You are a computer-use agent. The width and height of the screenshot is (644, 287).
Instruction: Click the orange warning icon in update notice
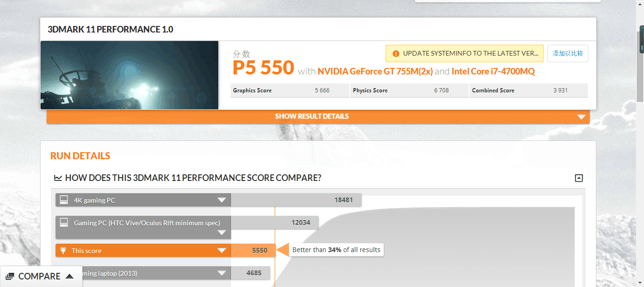[396, 54]
